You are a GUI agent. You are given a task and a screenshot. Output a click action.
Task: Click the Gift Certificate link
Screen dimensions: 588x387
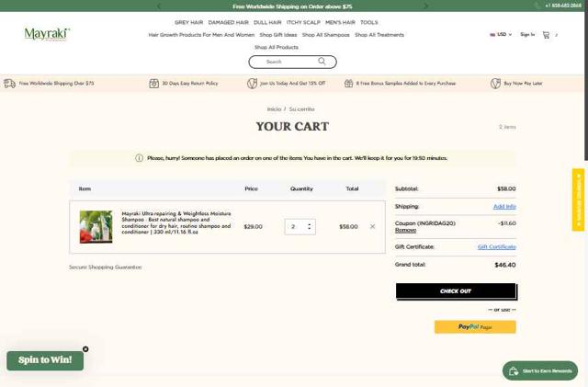point(497,247)
